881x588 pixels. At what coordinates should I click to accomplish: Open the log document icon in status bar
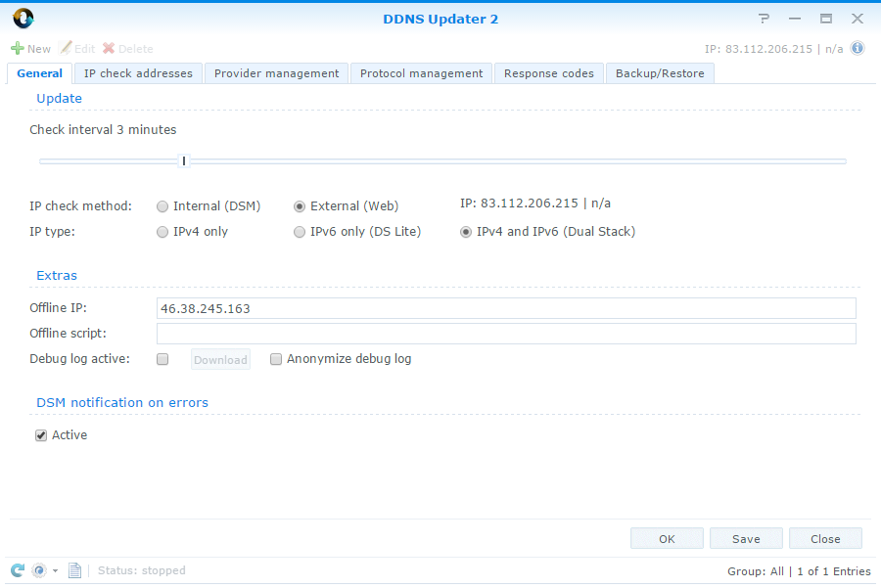[x=74, y=570]
